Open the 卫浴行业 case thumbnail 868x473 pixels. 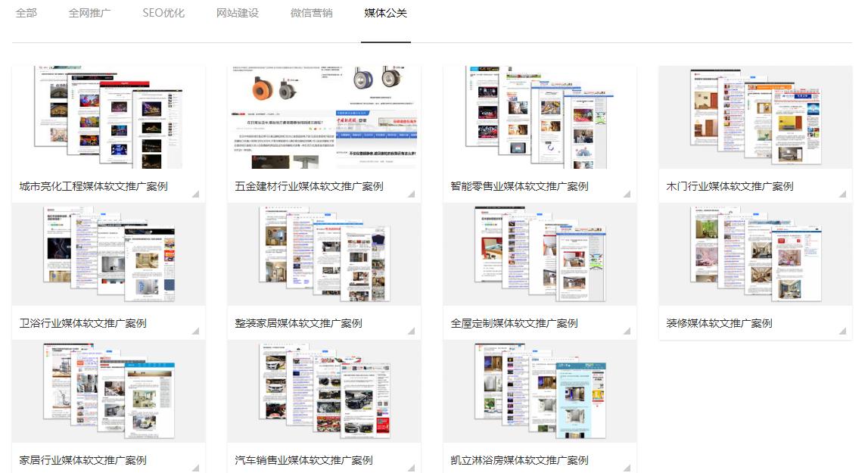tap(108, 254)
